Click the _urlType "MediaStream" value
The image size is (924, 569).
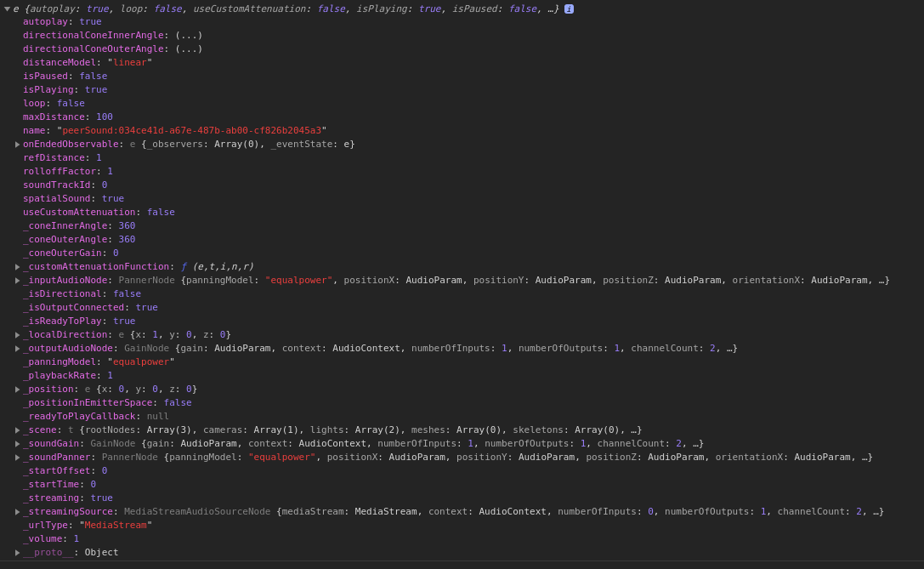coord(116,526)
